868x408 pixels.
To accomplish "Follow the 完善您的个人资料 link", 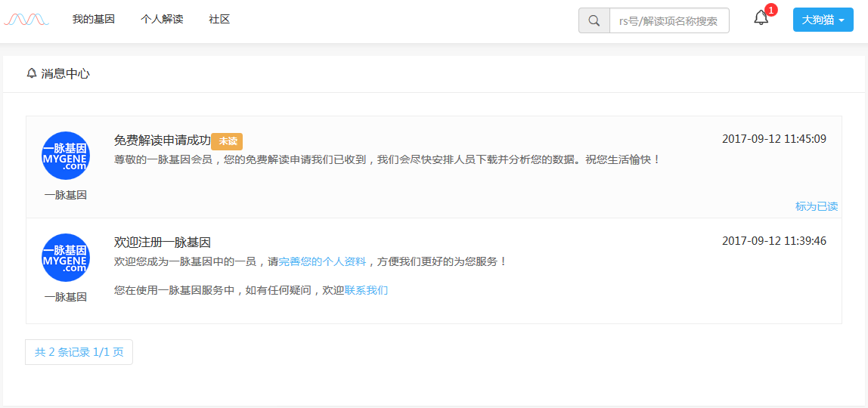I will 322,261.
